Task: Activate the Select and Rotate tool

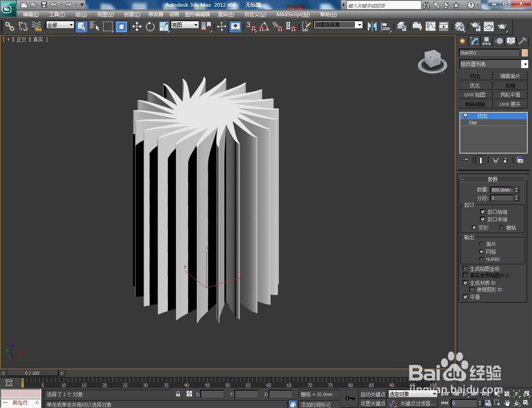Action: click(x=150, y=27)
